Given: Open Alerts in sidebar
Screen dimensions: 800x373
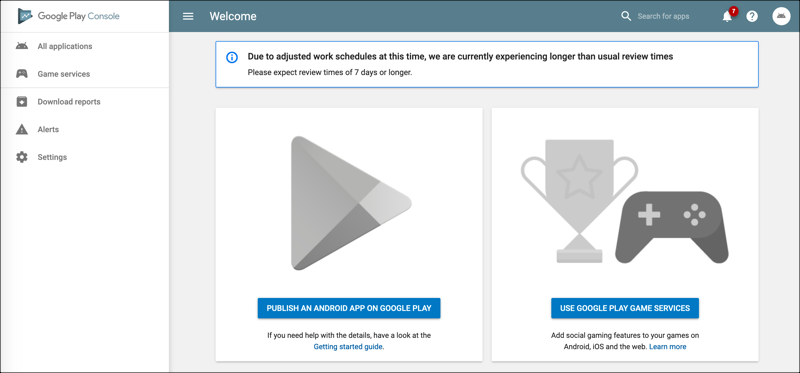Looking at the screenshot, I should [85, 129].
